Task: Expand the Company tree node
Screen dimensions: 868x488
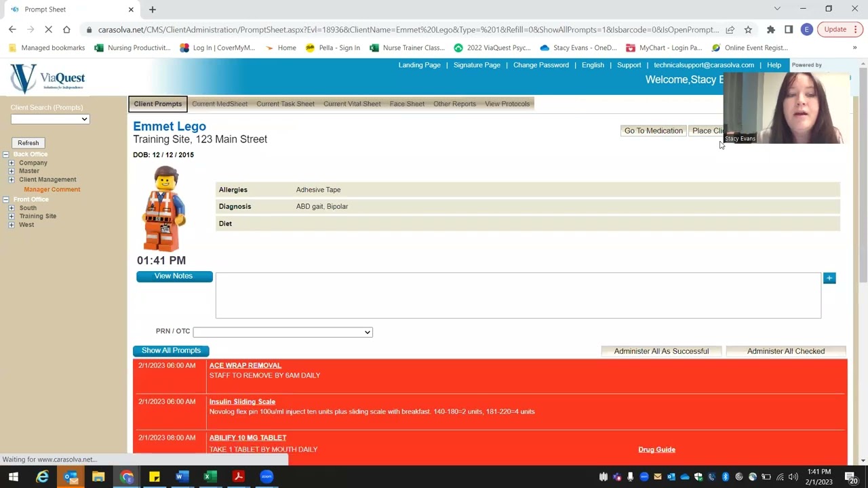Action: tap(12, 163)
